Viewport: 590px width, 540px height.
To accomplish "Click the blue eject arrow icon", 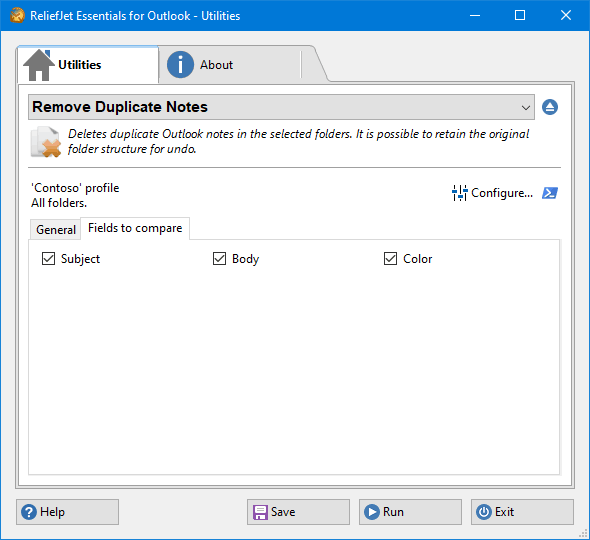I will (550, 107).
